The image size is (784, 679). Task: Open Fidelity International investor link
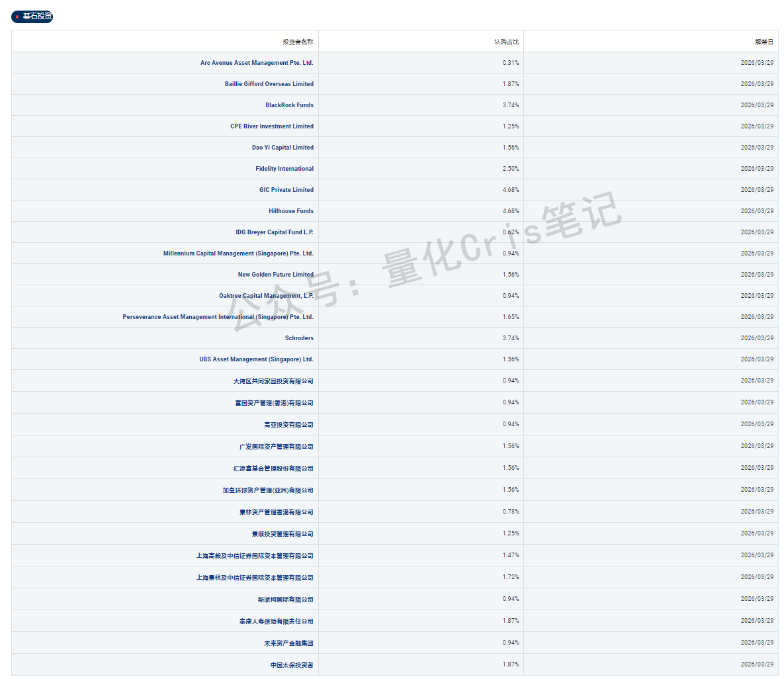[x=284, y=169]
